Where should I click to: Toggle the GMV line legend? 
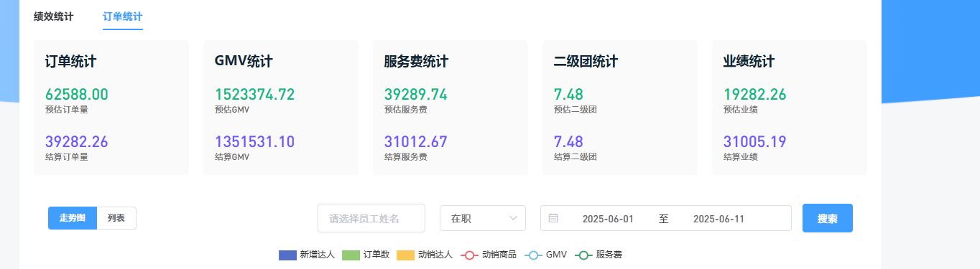(547, 255)
